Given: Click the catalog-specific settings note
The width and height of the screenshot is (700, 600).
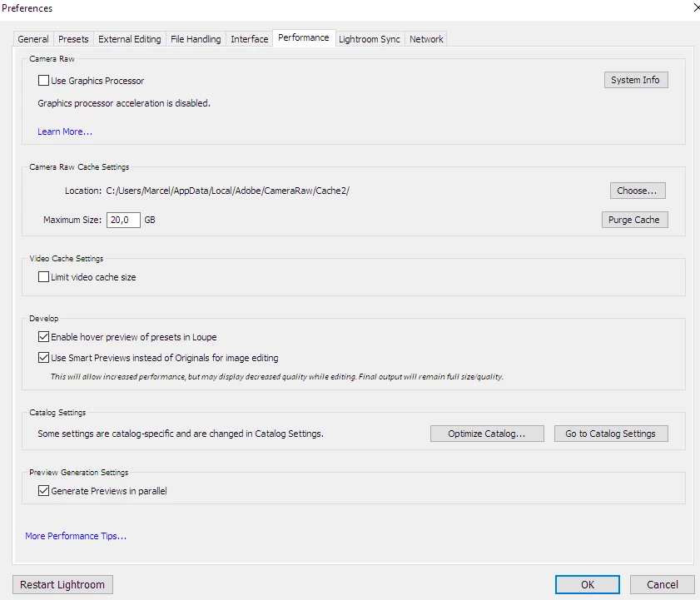Looking at the screenshot, I should click(x=181, y=434).
